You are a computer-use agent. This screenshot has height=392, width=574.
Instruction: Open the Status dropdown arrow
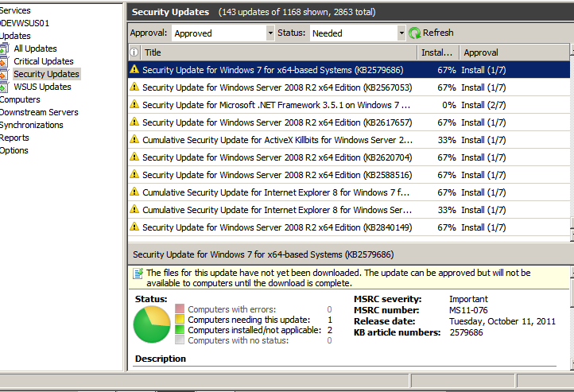pyautogui.click(x=401, y=33)
